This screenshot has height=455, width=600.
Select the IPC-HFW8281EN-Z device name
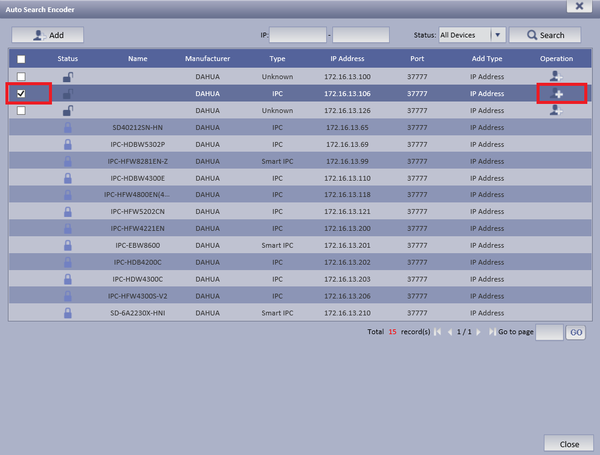[x=138, y=161]
